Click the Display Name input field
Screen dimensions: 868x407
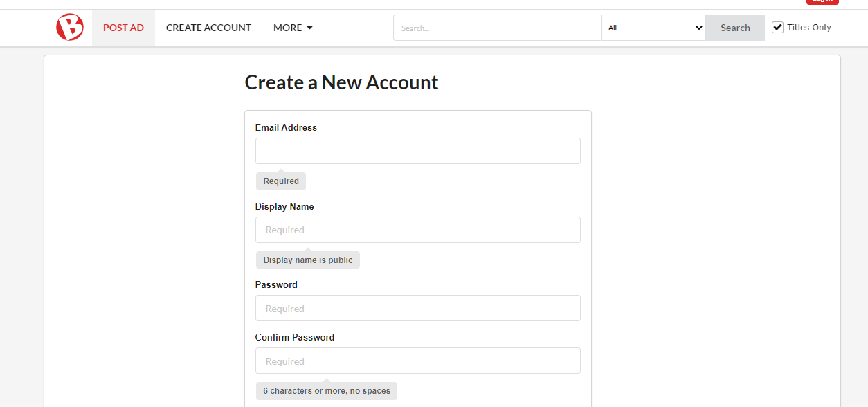[x=417, y=230]
